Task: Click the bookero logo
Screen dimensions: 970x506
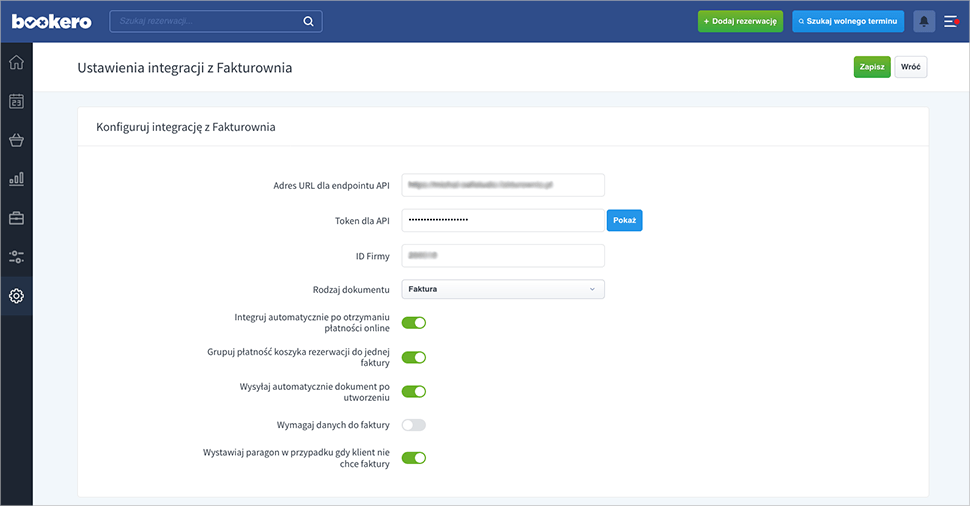Action: [51, 22]
